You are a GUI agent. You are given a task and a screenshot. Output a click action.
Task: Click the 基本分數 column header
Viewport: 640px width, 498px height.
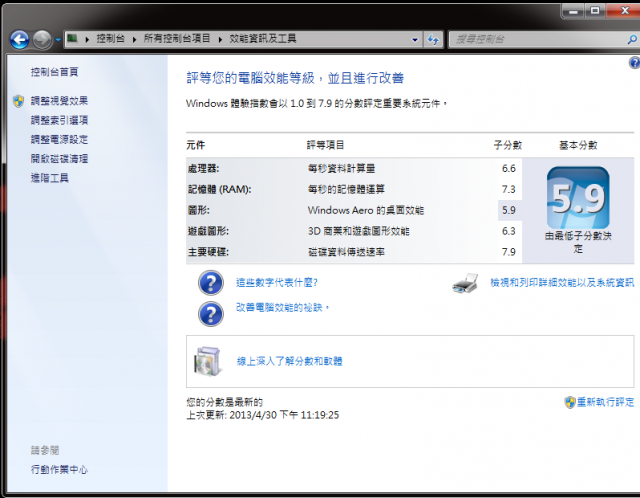[578, 145]
